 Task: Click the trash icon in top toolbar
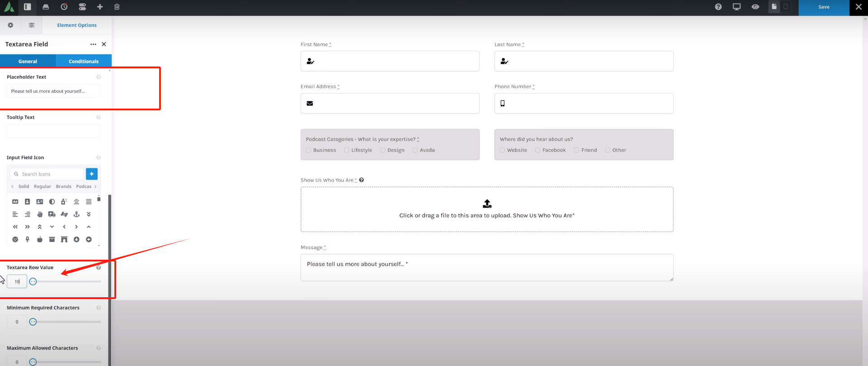pos(117,7)
